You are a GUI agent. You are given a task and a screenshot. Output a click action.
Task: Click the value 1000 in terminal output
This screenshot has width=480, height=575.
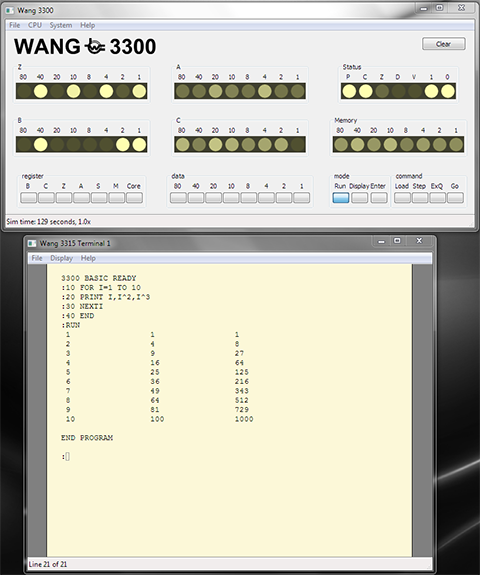244,419
